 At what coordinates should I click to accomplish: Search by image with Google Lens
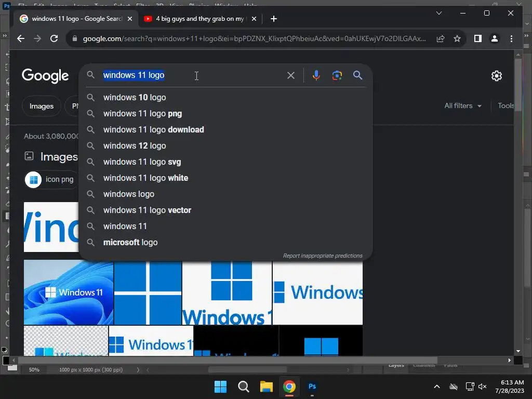point(337,75)
